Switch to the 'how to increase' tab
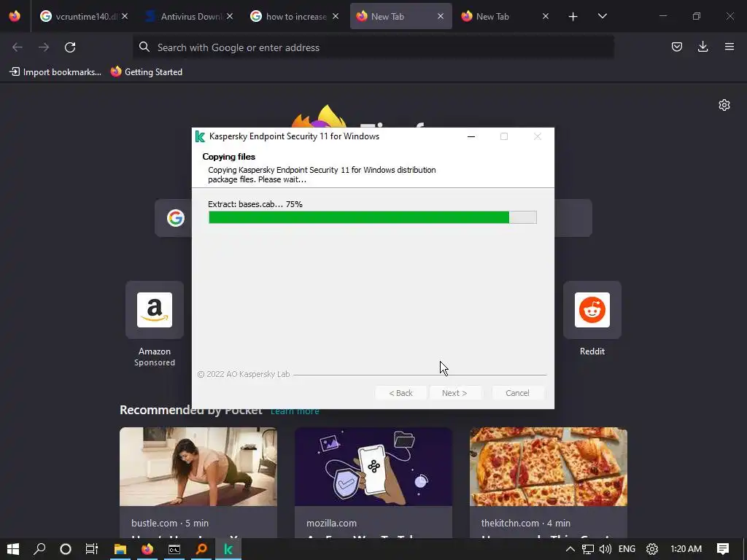Image resolution: width=747 pixels, height=560 pixels. (x=295, y=16)
